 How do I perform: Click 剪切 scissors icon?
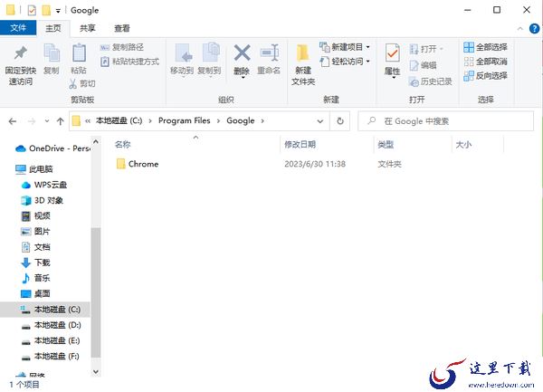tap(72, 83)
